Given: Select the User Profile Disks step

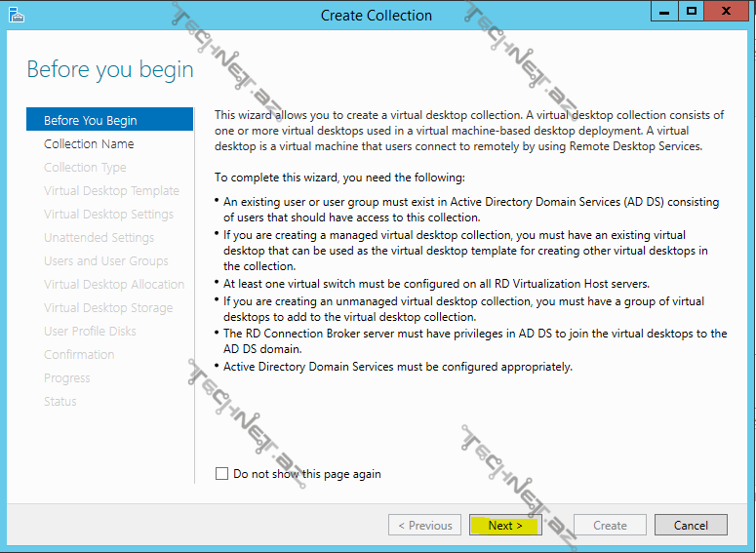Looking at the screenshot, I should 90,331.
